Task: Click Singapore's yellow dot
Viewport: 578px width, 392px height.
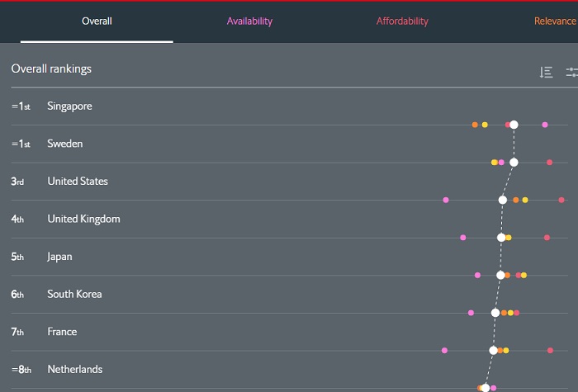Action: tap(485, 125)
